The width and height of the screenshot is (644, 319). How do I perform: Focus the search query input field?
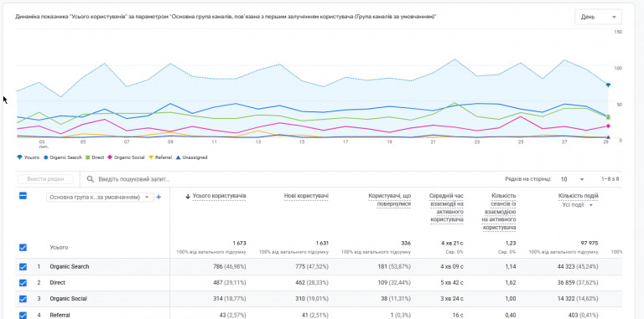(134, 179)
